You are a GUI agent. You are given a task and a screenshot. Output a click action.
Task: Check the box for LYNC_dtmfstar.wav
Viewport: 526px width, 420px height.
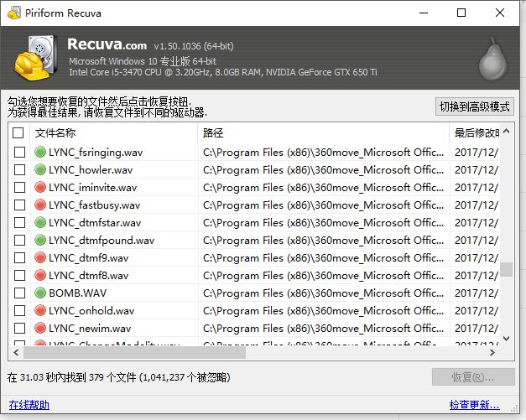click(20, 222)
